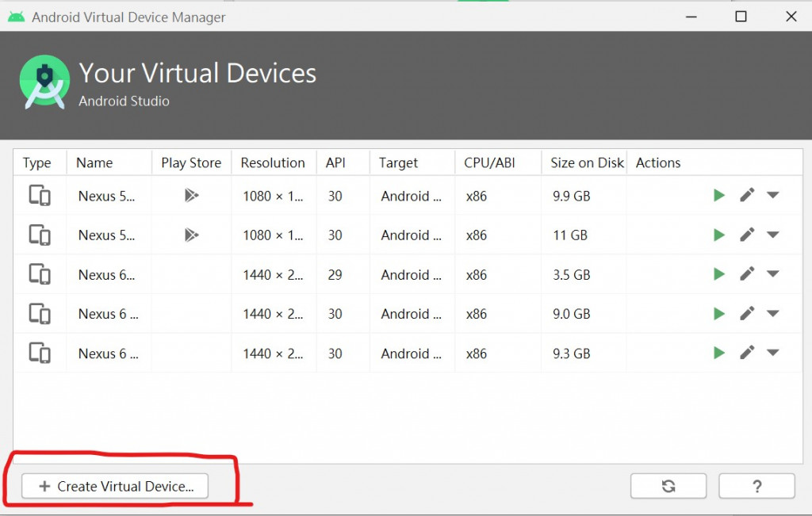Screen dimensions: 812x516
Task: Maximize the Android Virtual Device Manager window
Action: (741, 17)
